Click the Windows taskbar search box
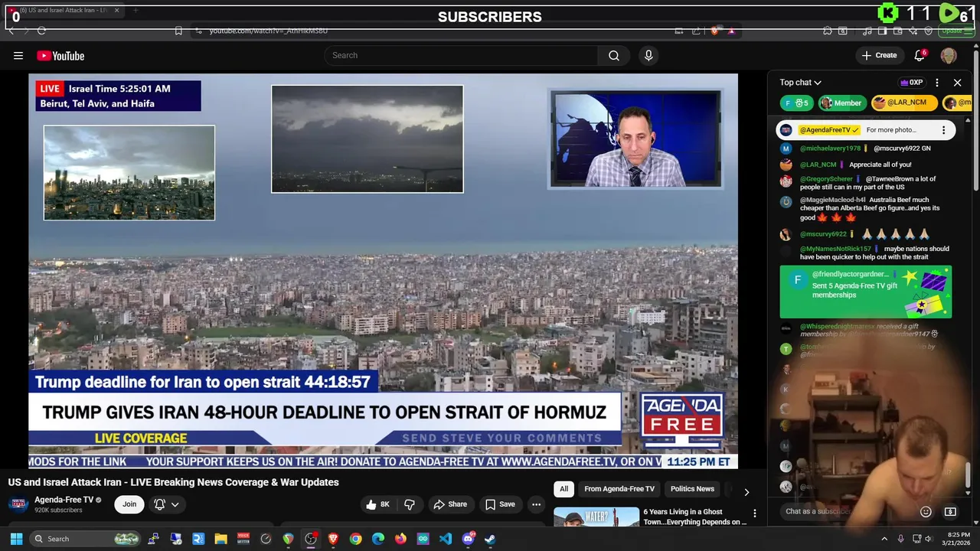 coord(86,539)
